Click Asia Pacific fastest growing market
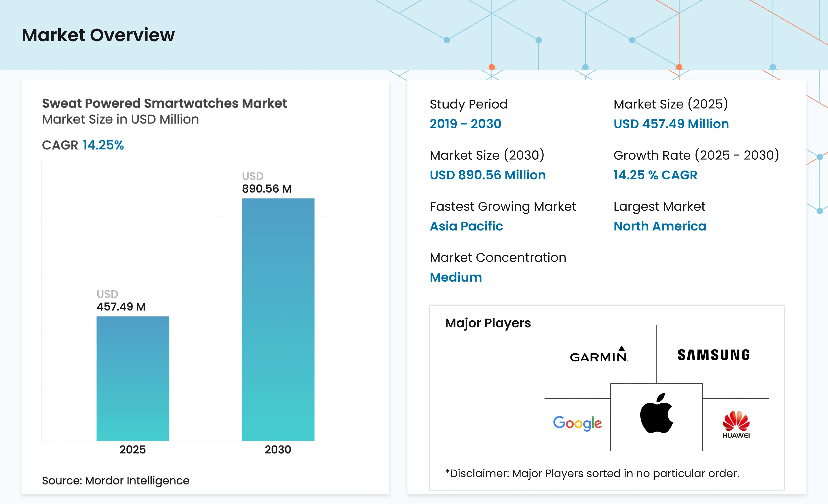828x504 pixels. (466, 226)
